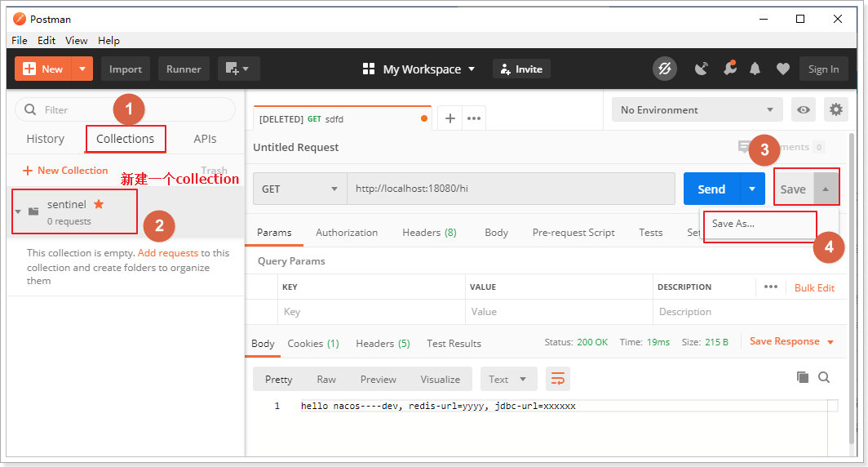Copy response body to clipboard icon
868x467 pixels.
(x=802, y=377)
